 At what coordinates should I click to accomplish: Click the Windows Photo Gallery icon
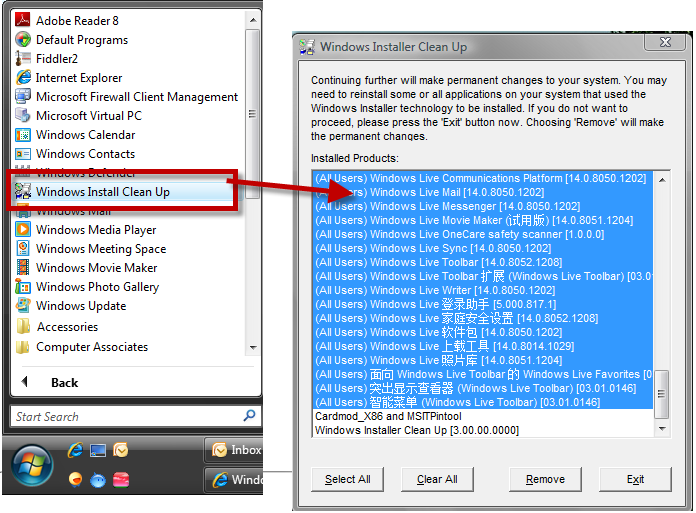tap(23, 287)
